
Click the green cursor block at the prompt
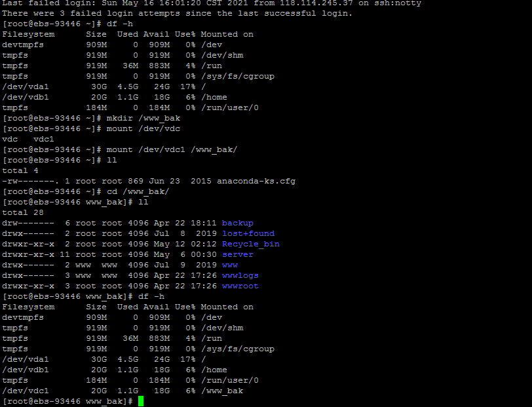click(141, 401)
